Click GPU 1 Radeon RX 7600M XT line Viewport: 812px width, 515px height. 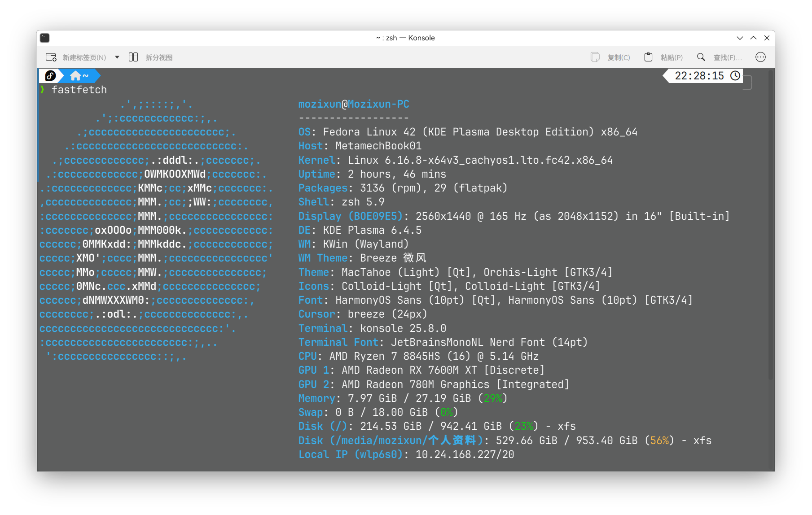(x=421, y=370)
